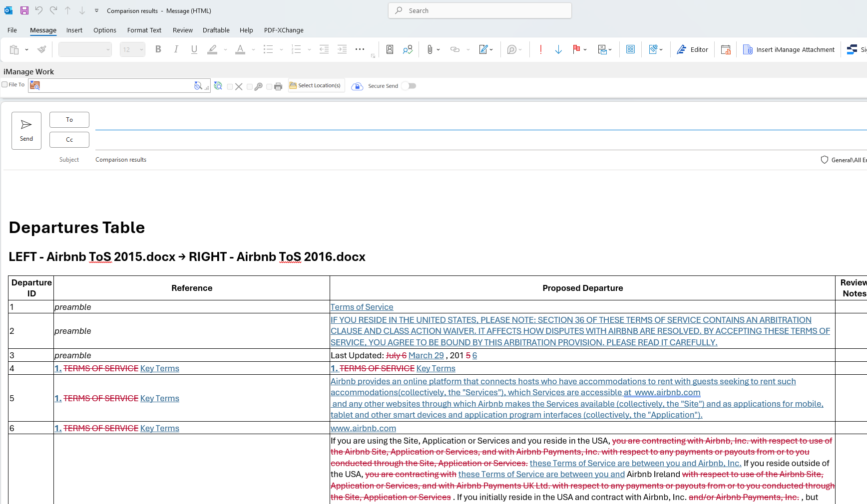
Task: Click the Editor ribbon button
Action: (x=692, y=49)
